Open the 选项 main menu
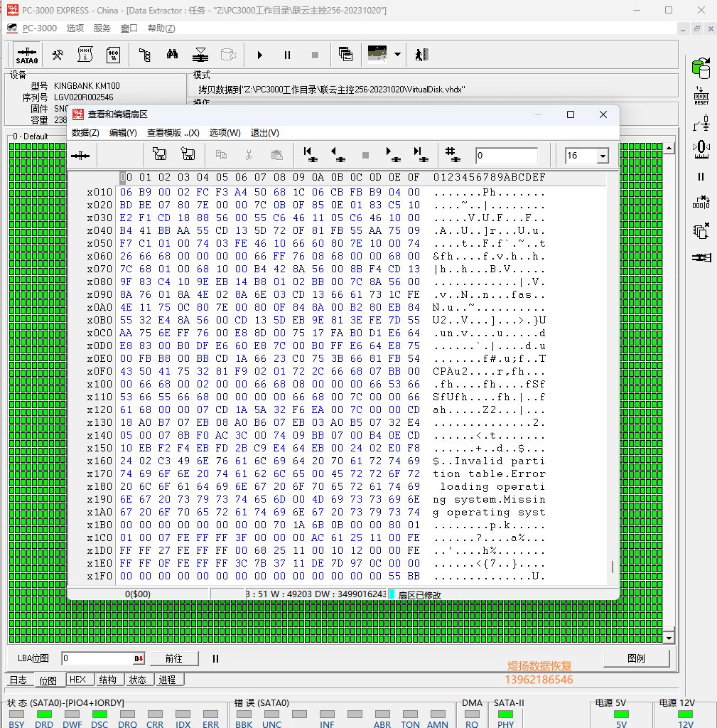This screenshot has width=717, height=728. coord(75,28)
